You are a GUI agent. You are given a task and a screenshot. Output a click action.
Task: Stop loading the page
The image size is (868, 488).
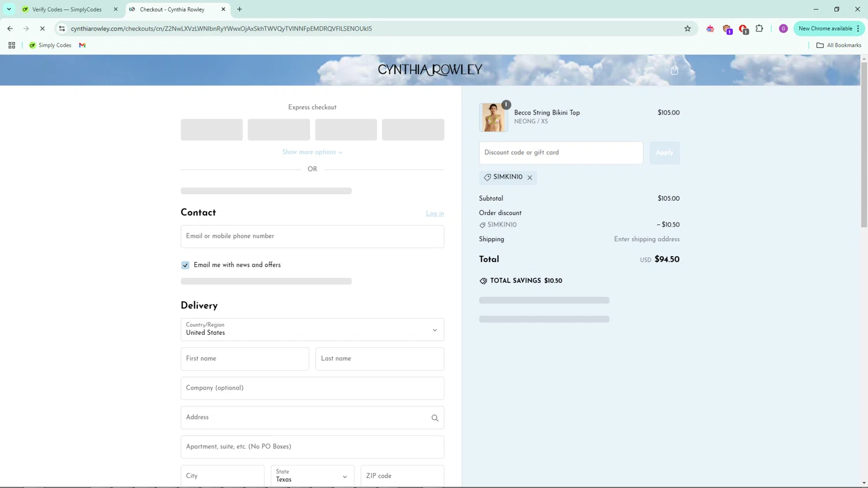(x=42, y=28)
